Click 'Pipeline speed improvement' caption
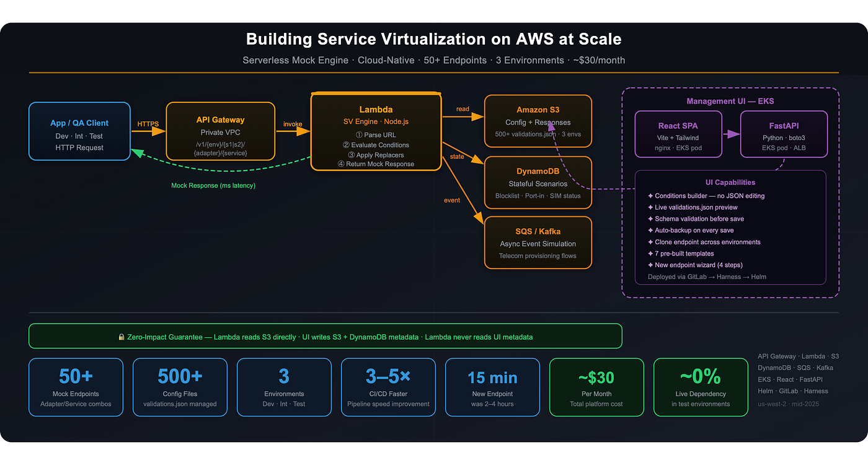 click(x=388, y=404)
